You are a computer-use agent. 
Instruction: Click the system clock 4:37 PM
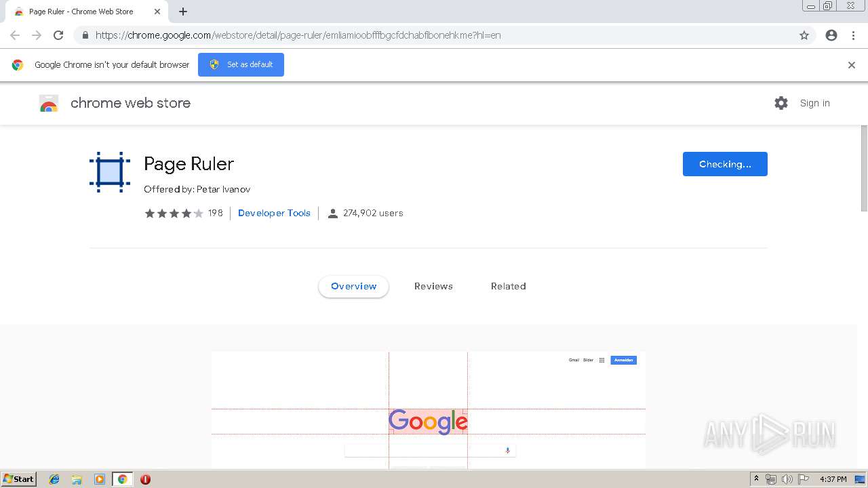click(x=833, y=479)
